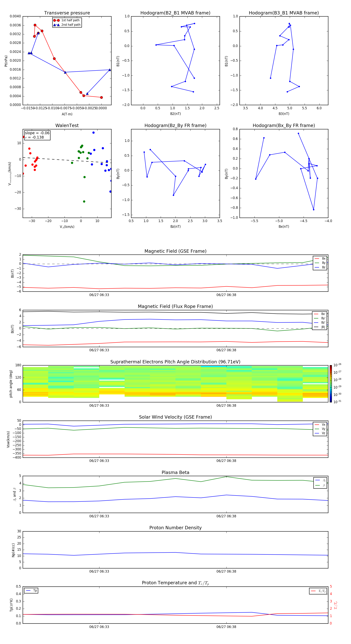Click the "Suprathermal Electrons Pitch Angle Distribution" title
Image resolution: width=351 pixels, height=644 pixels.
[175, 362]
